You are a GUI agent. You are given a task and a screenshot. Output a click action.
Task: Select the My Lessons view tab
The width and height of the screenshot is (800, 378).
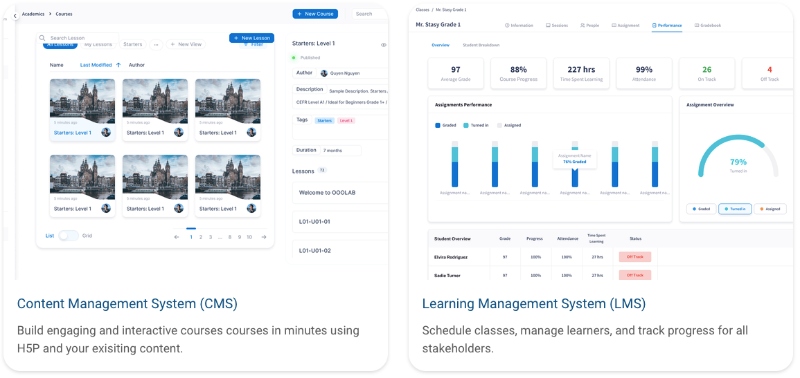98,45
